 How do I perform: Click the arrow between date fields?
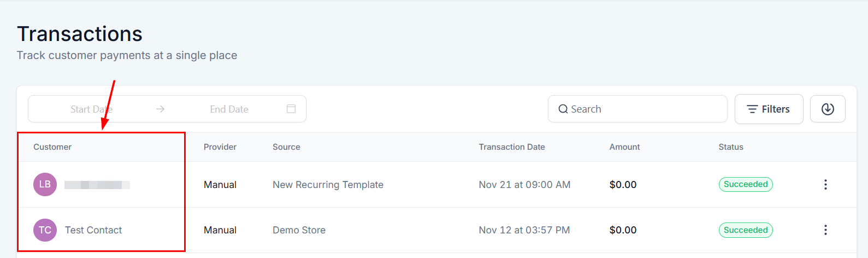click(160, 109)
